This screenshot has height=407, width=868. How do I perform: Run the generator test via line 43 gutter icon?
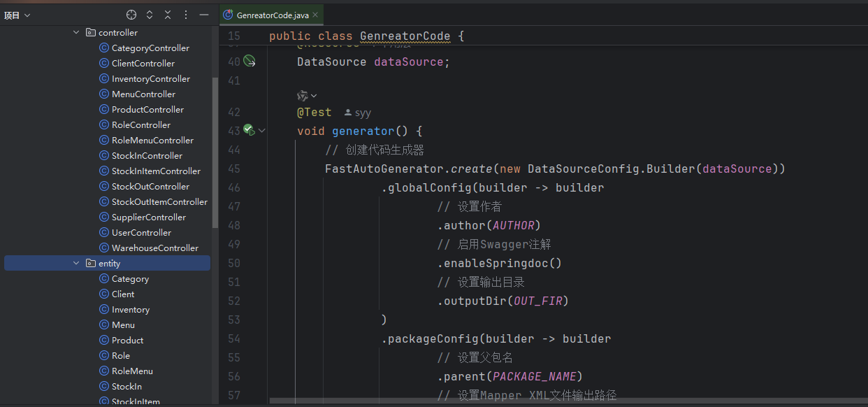pos(248,130)
